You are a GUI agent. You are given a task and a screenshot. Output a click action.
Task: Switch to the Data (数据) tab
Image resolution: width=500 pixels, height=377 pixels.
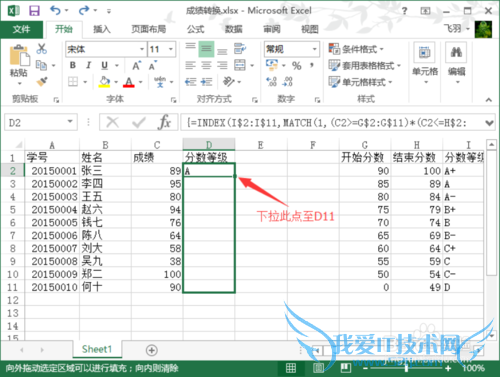pos(233,29)
